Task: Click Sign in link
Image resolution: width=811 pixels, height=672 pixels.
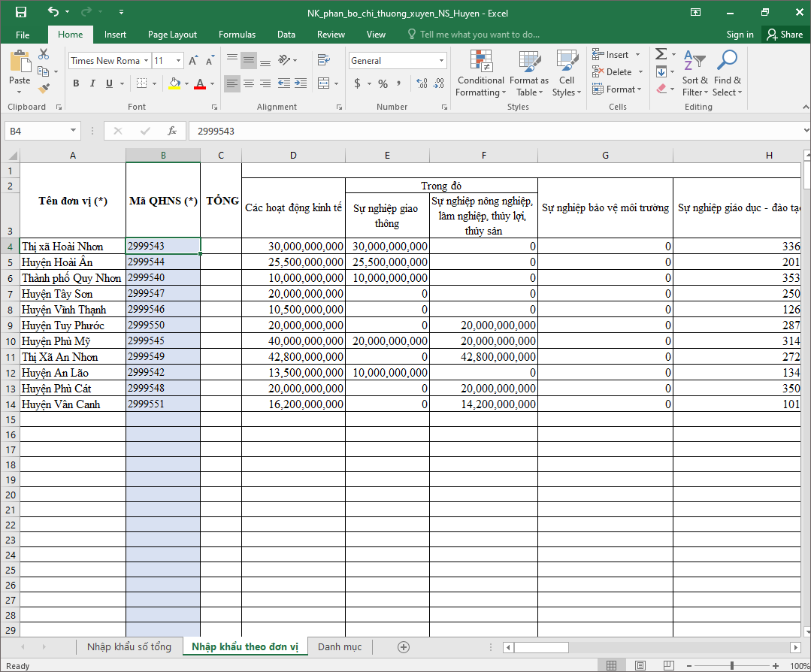Action: click(x=740, y=35)
